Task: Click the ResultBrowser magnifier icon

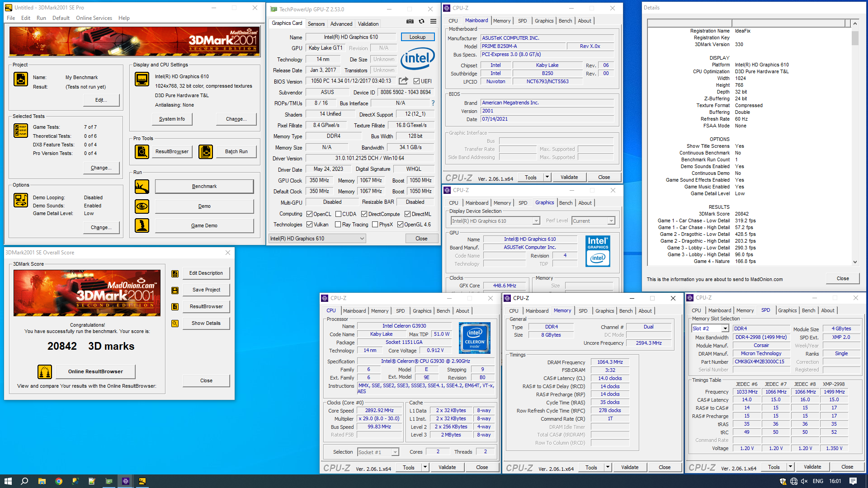Action: (x=142, y=152)
